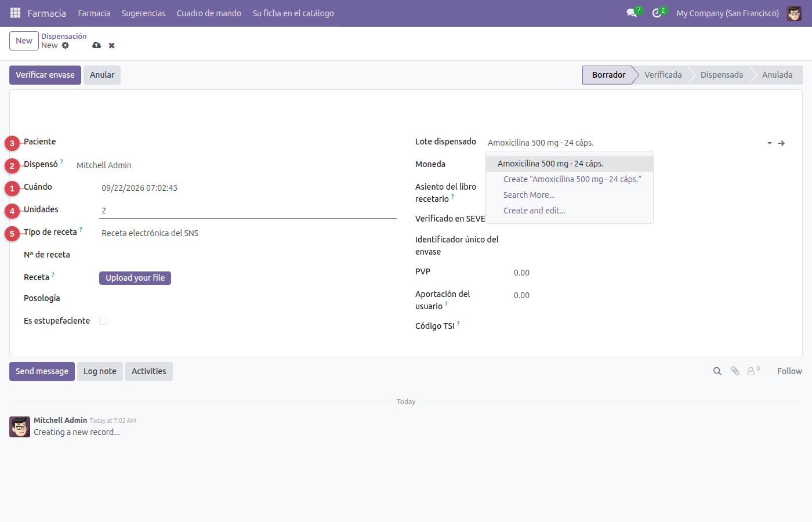The height and width of the screenshot is (522, 812).
Task: Open the conversations chat bubble icon
Action: pyautogui.click(x=632, y=13)
